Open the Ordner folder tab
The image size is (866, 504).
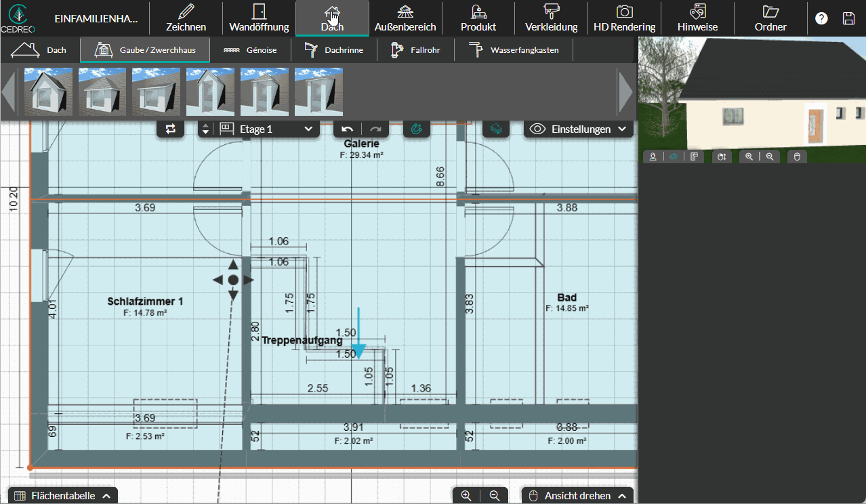771,18
